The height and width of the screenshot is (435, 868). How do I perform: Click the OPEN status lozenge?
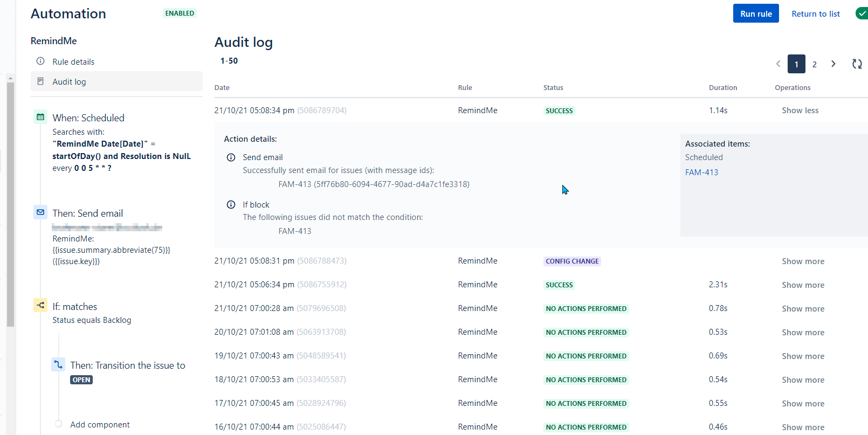point(81,380)
